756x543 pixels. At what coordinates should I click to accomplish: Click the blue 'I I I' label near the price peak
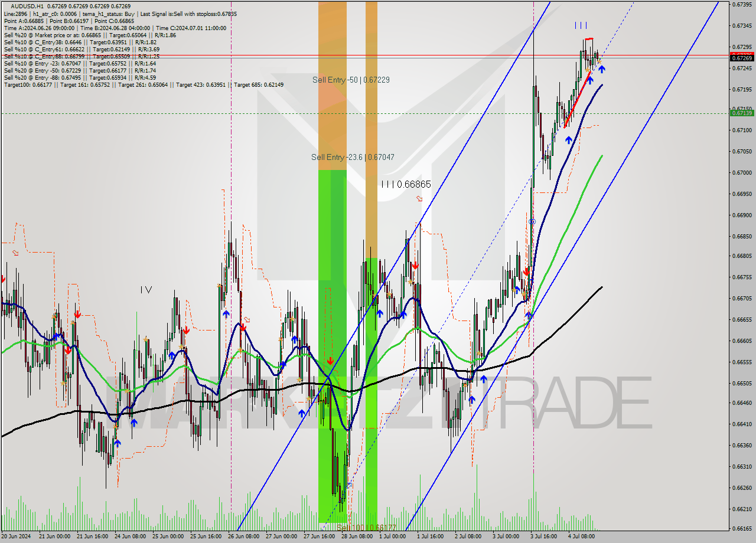581,25
